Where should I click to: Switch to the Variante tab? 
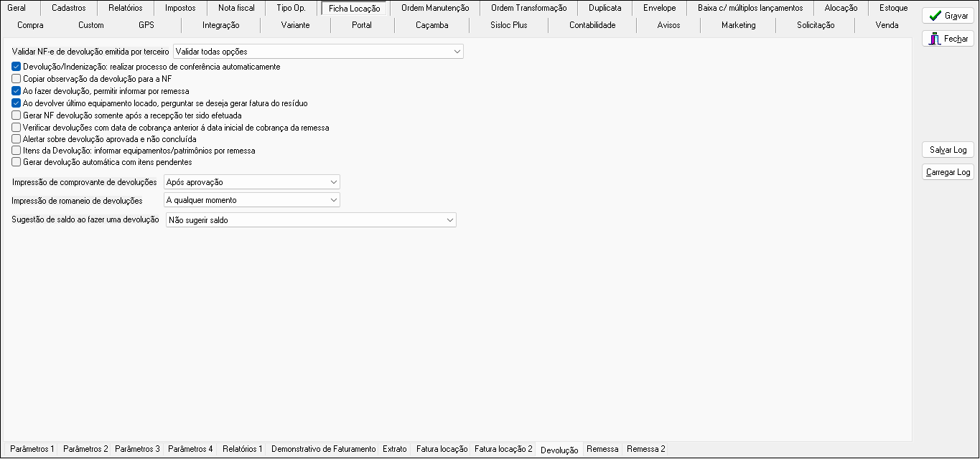point(296,25)
